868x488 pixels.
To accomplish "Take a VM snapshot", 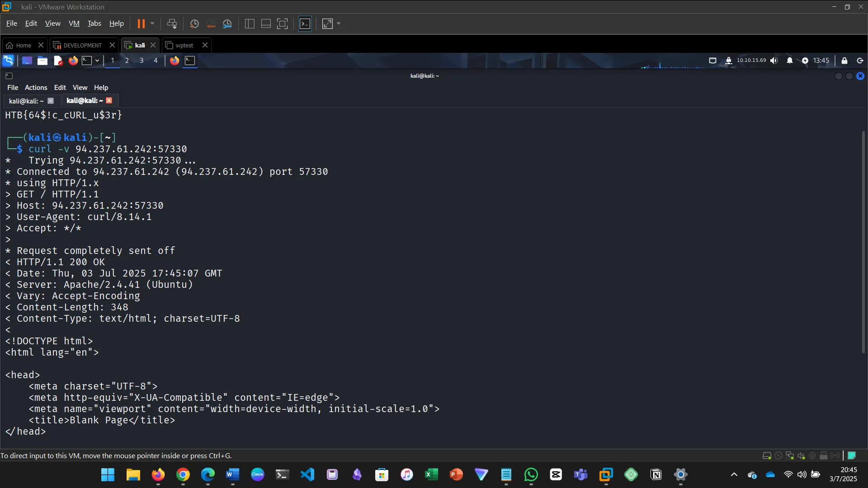I will [x=194, y=23].
